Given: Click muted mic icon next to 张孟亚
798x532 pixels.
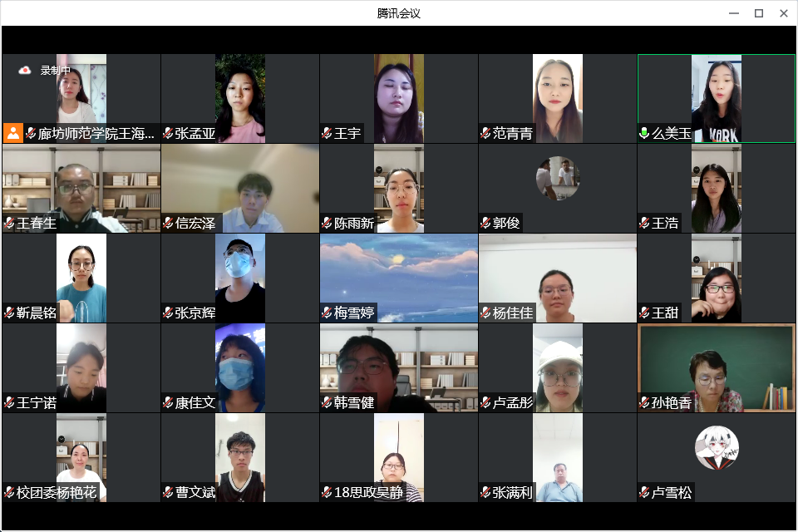Looking at the screenshot, I should [x=168, y=133].
